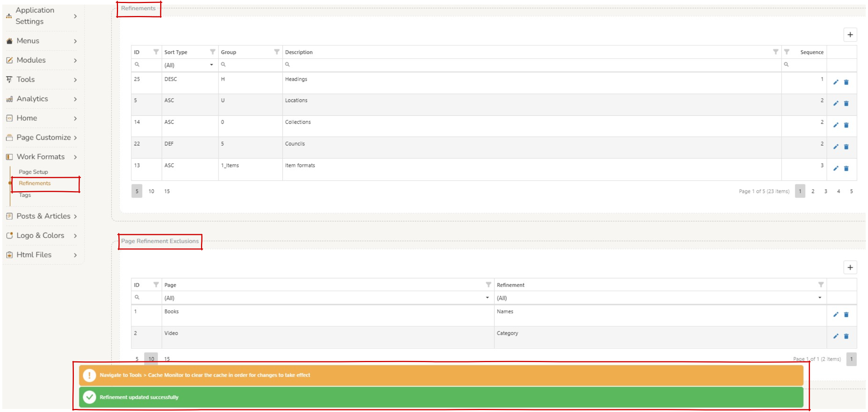Open Tags under Work Formats
868x412 pixels.
25,195
